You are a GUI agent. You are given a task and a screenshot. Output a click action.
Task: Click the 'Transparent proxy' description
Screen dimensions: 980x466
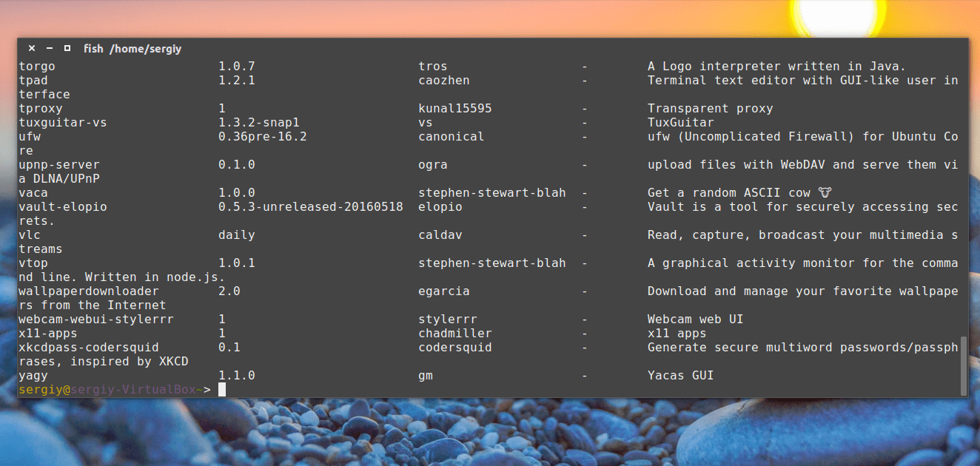(x=710, y=109)
